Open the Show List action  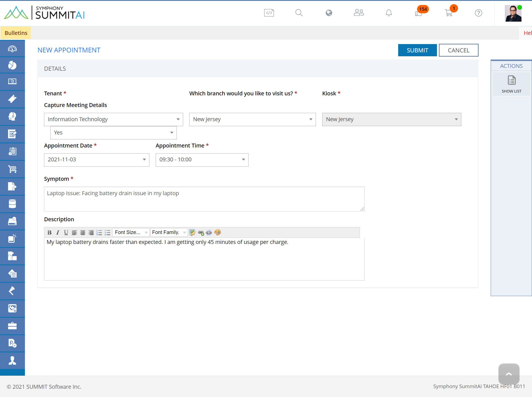(x=511, y=84)
